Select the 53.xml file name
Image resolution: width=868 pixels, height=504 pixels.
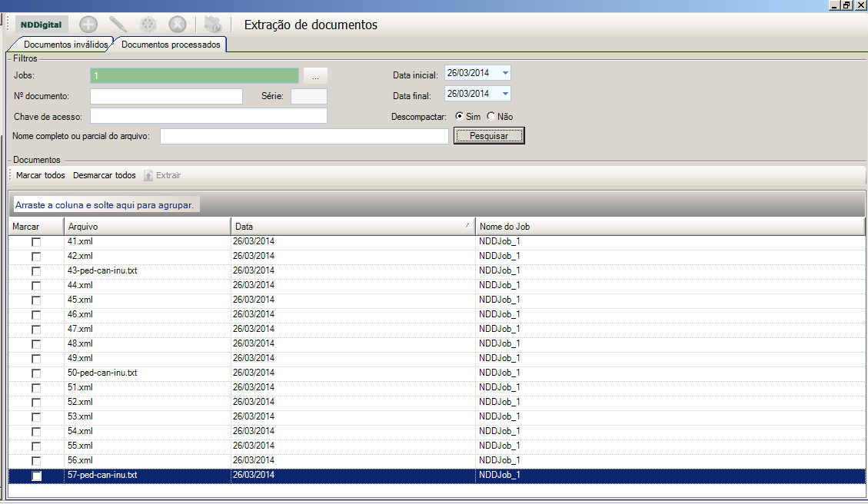click(x=80, y=416)
